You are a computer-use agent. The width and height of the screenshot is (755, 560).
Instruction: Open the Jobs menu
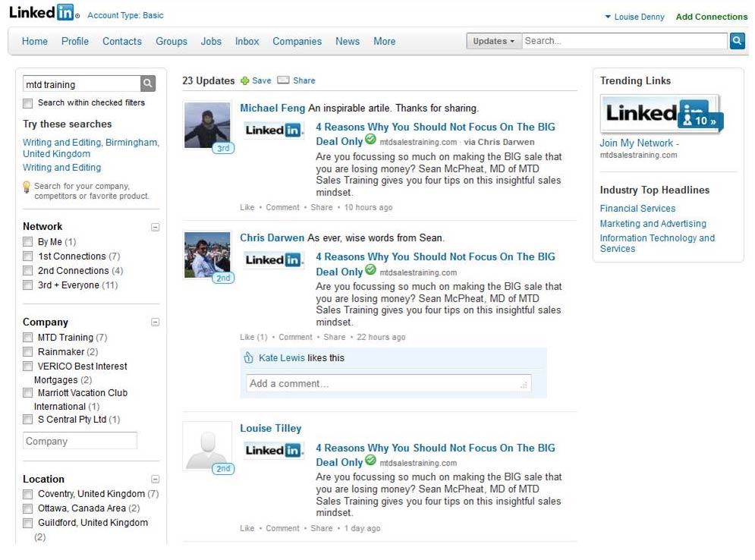(x=211, y=42)
